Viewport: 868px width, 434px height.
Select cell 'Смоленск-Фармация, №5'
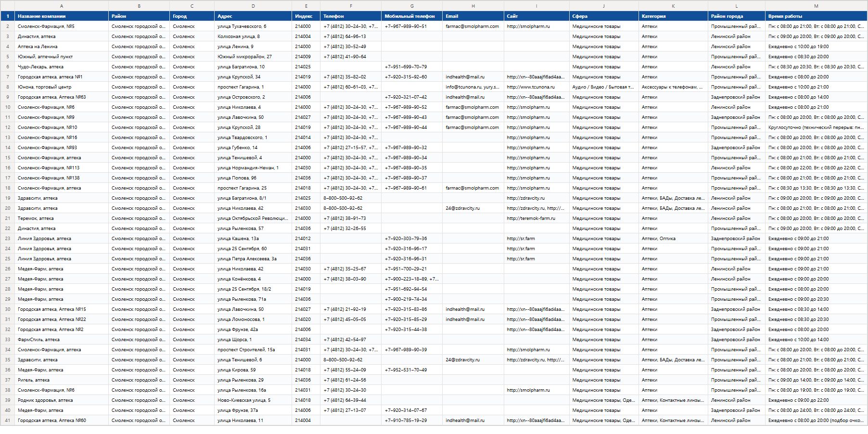(x=62, y=26)
